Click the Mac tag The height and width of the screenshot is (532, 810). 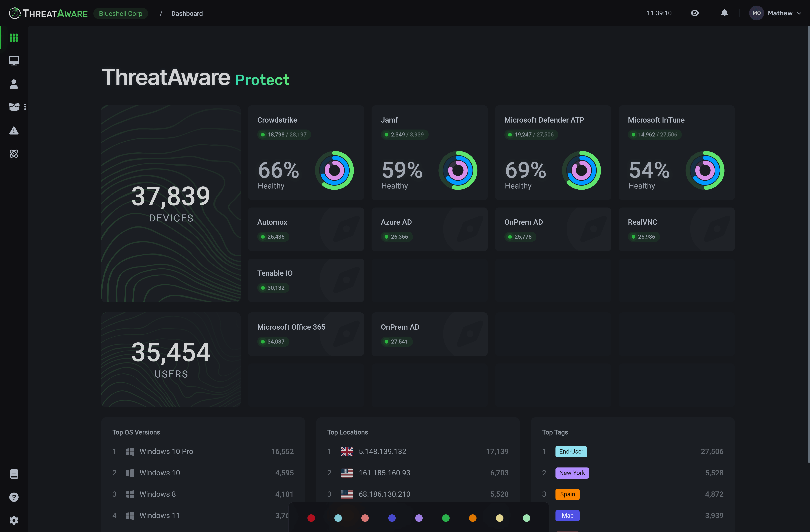567,516
